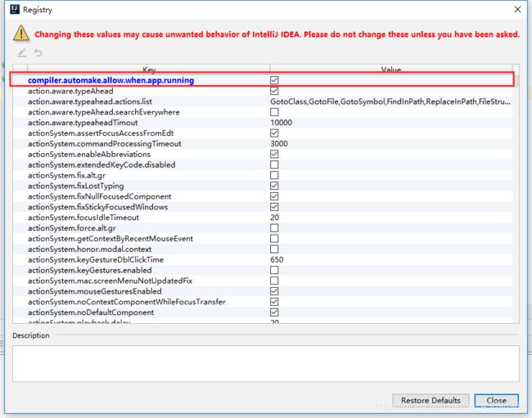Screen dimensions: 532x418
Task: Check actionSystem.keyGestures.enabled checkbox
Action: (x=274, y=270)
